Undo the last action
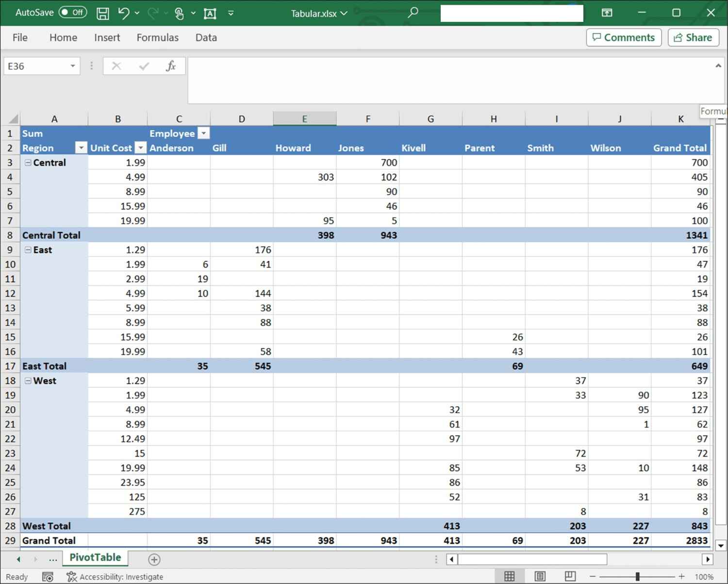The height and width of the screenshot is (584, 728). (123, 13)
